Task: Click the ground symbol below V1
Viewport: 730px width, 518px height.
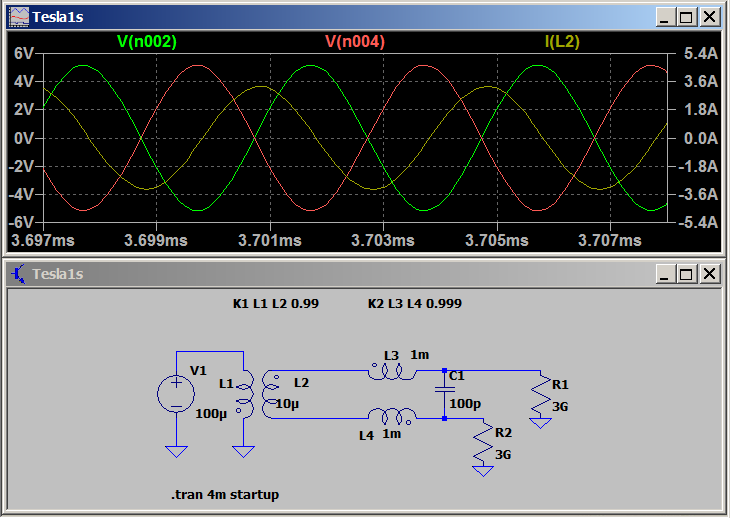Action: [176, 450]
